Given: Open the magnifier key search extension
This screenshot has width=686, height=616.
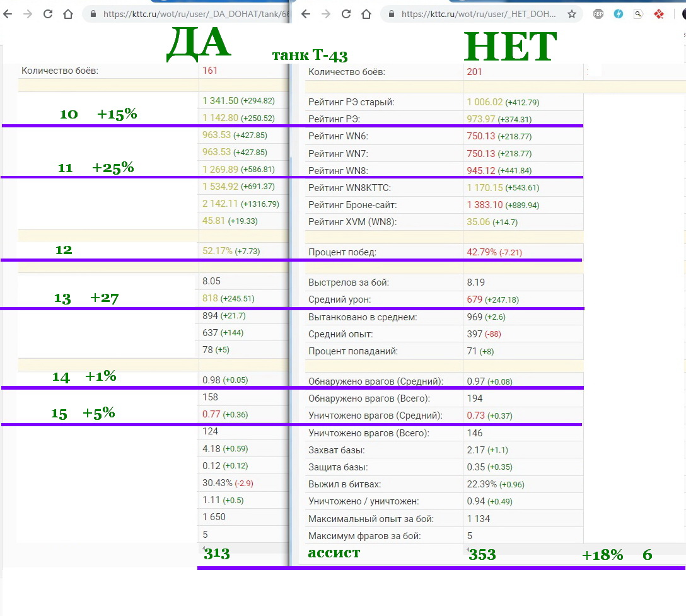Looking at the screenshot, I should [x=638, y=14].
